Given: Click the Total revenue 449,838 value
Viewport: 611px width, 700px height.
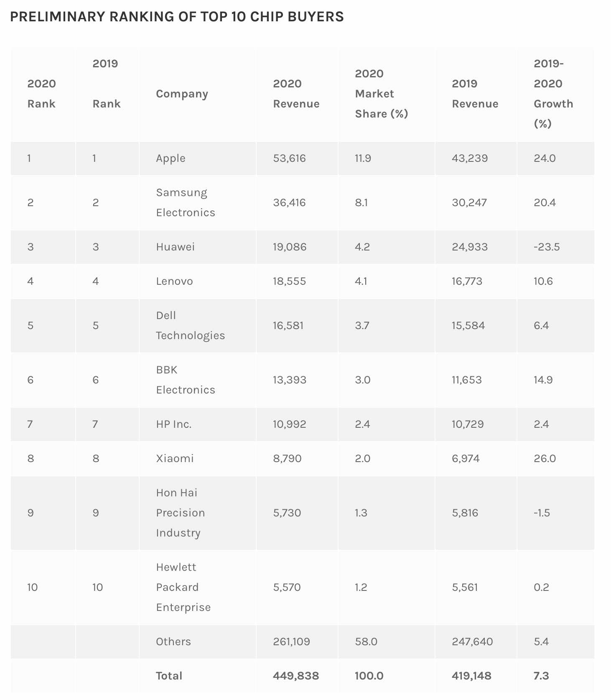Looking at the screenshot, I should point(296,676).
